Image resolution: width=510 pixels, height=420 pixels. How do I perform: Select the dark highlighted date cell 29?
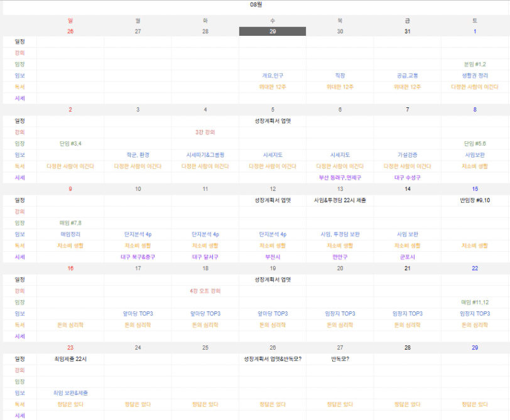click(273, 31)
